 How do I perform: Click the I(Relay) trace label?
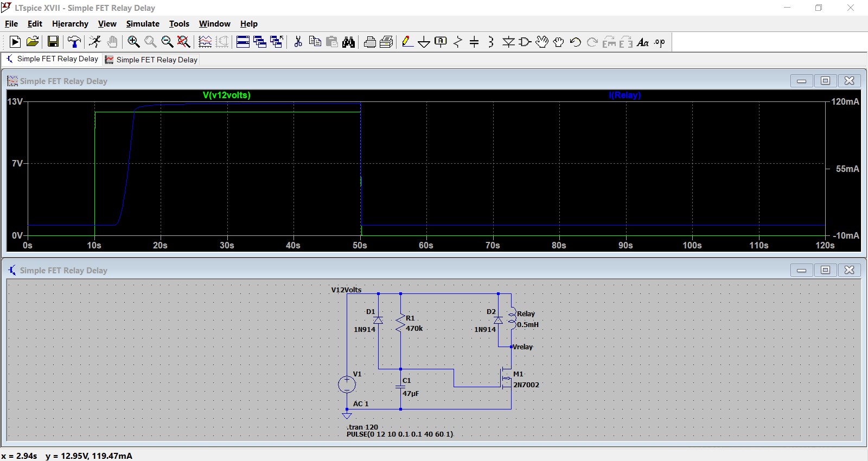click(x=625, y=95)
